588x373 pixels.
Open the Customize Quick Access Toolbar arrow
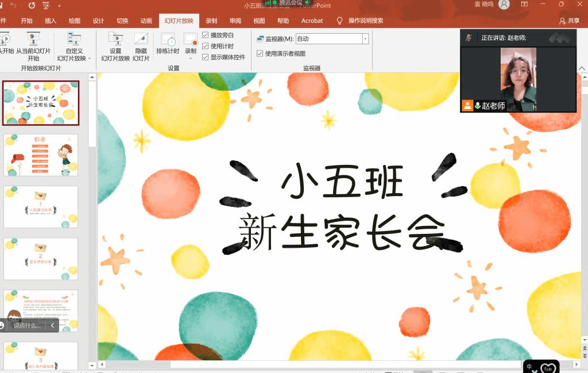pos(60,6)
